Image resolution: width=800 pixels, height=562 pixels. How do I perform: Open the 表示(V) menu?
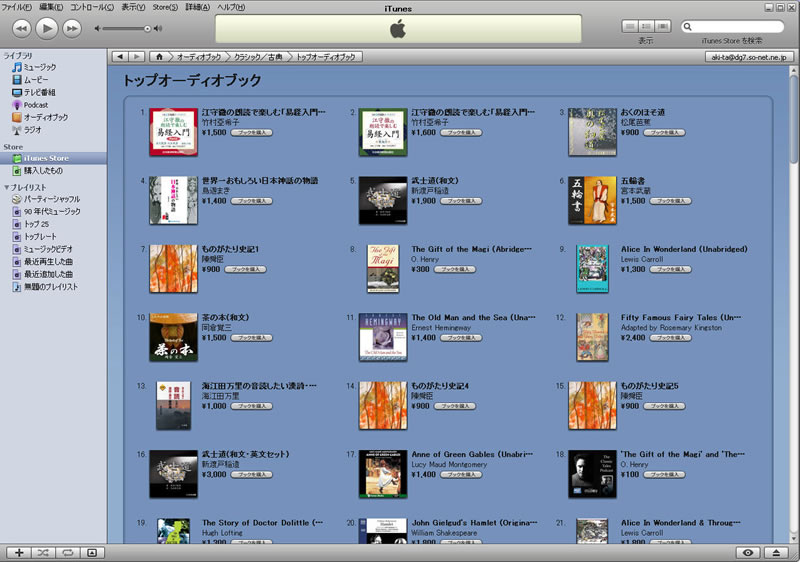click(133, 7)
